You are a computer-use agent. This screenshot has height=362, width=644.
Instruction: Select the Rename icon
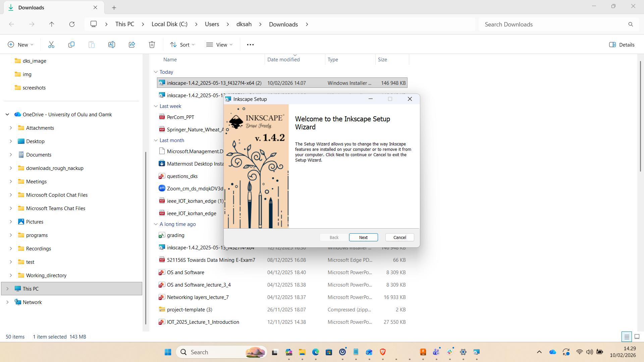coord(112,44)
